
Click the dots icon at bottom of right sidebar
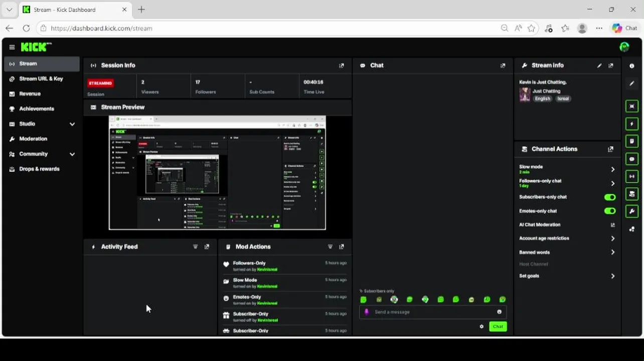632,229
